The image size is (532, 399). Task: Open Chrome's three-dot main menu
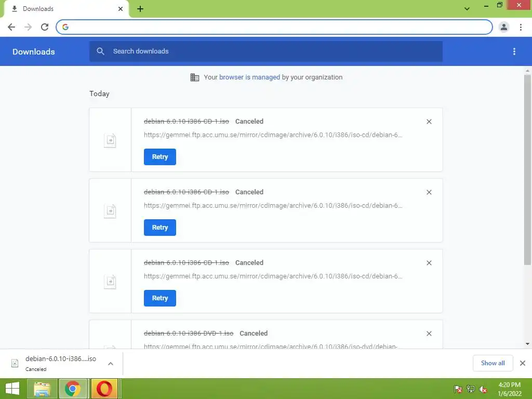click(521, 27)
